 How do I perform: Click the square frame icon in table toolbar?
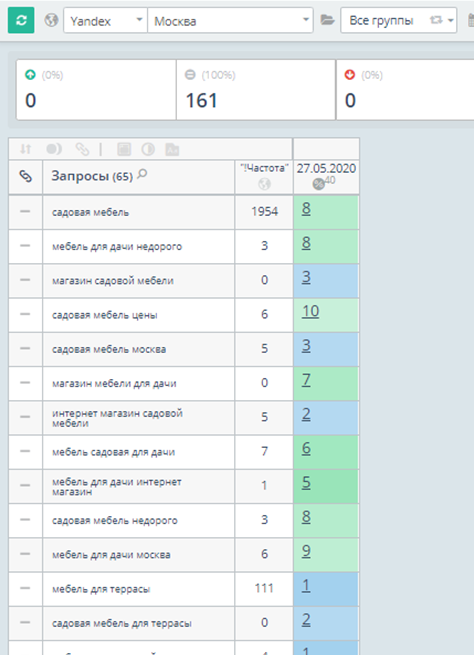(124, 149)
